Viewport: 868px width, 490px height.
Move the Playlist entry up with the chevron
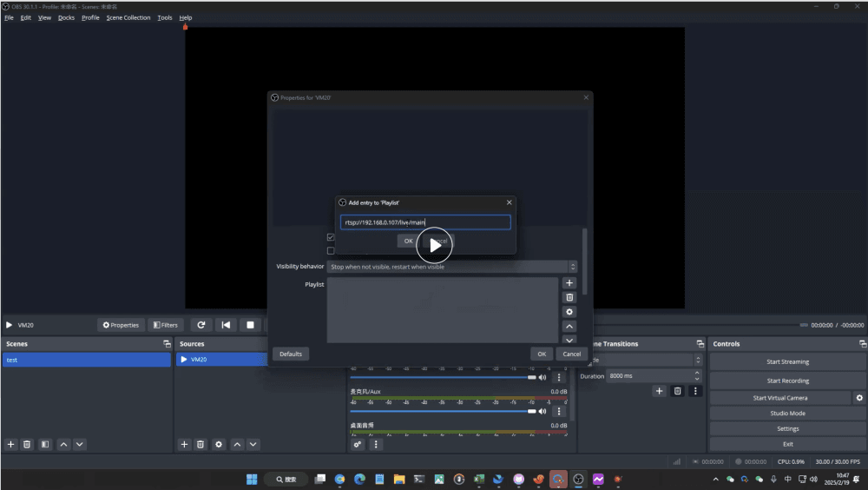coord(569,327)
